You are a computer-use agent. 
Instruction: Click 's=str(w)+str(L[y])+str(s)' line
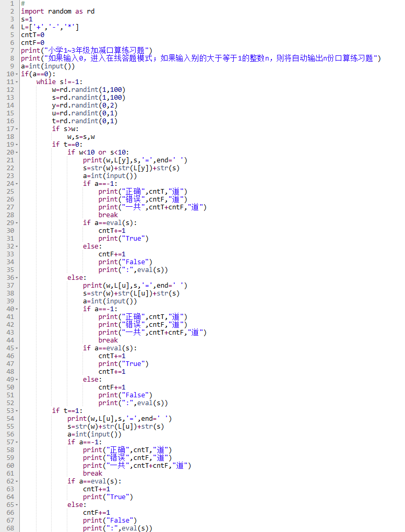click(132, 168)
